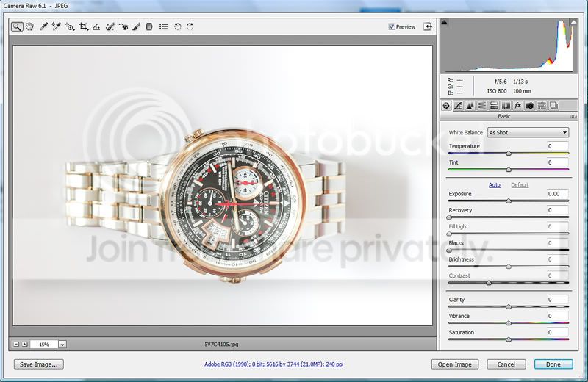This screenshot has width=588, height=382.
Task: Uncheck the Preview checkbox
Action: tap(392, 26)
